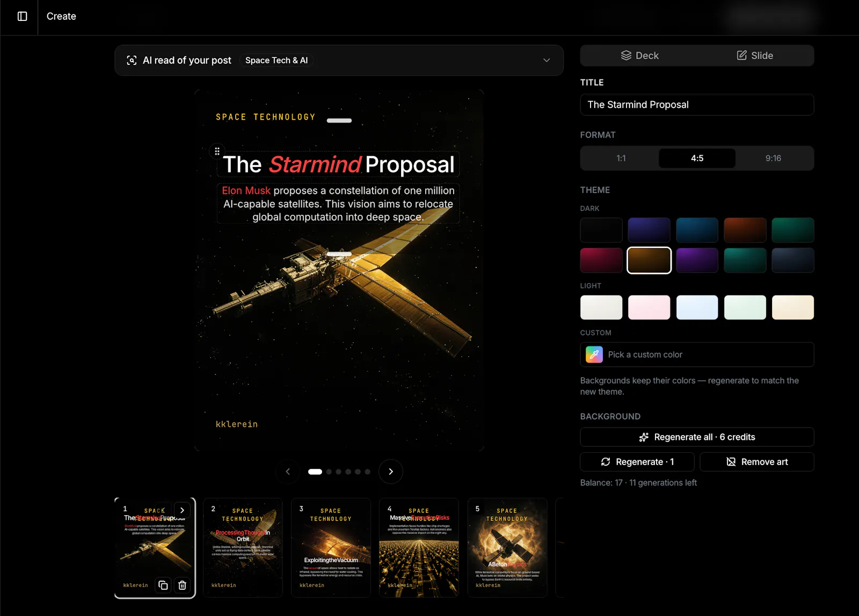
Task: Click Regenerate all · 6 credits button
Action: 697,437
